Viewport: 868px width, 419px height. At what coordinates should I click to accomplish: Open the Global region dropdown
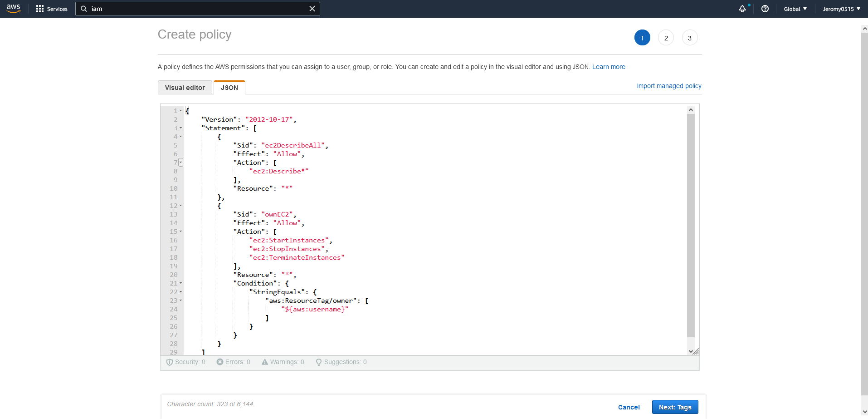click(795, 9)
